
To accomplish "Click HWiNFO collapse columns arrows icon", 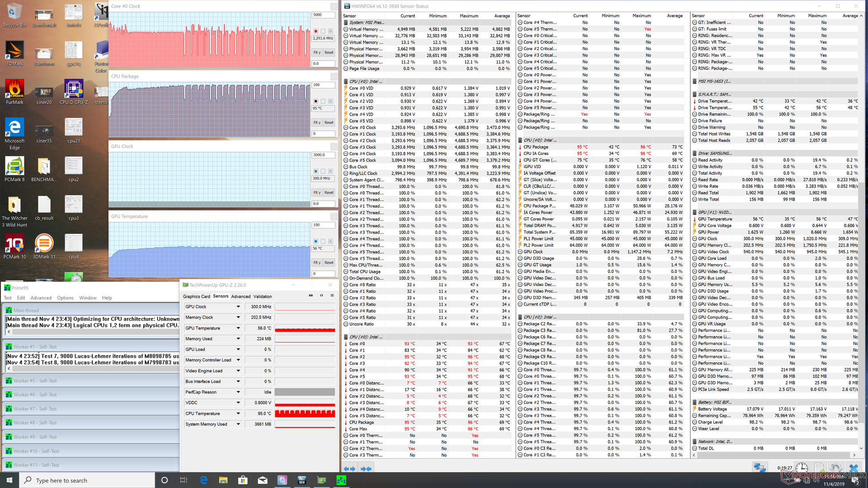I will (x=366, y=469).
